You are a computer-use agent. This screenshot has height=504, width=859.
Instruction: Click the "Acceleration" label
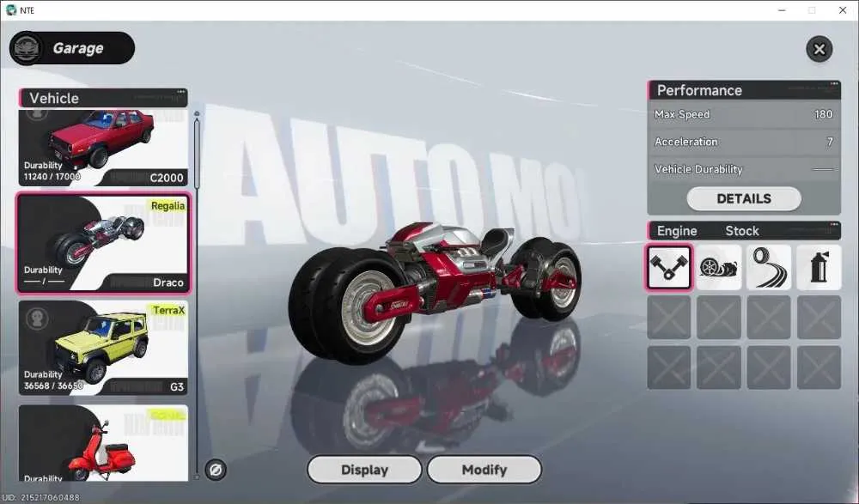click(685, 142)
